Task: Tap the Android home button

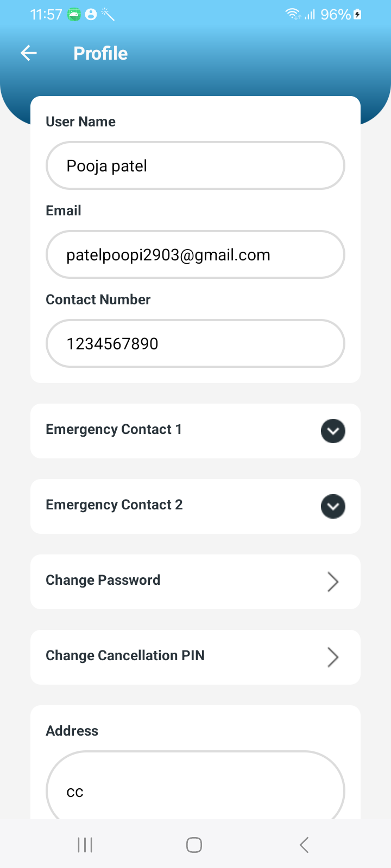Action: click(194, 845)
